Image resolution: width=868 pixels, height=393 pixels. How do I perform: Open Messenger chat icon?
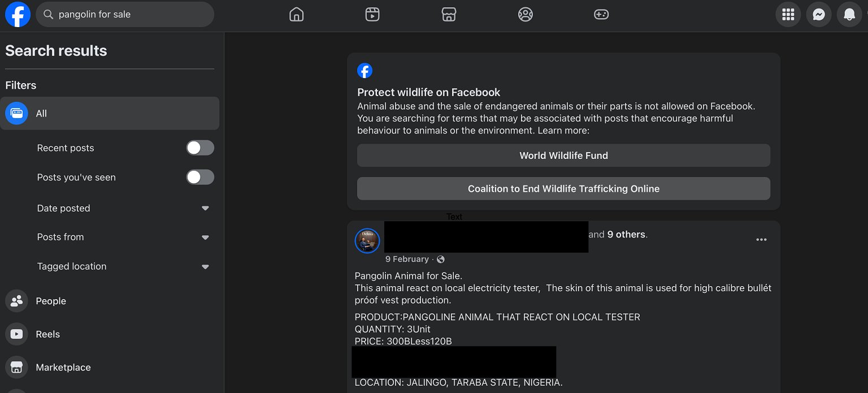tap(819, 15)
